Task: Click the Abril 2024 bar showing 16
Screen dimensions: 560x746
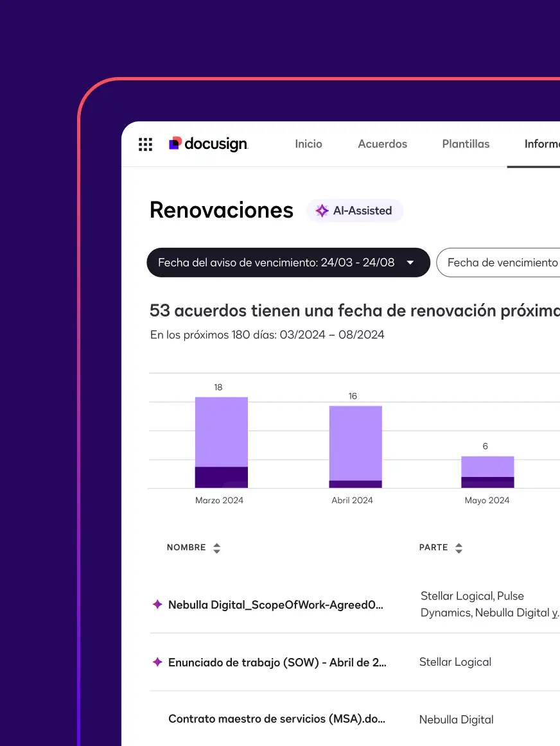Action: point(355,446)
